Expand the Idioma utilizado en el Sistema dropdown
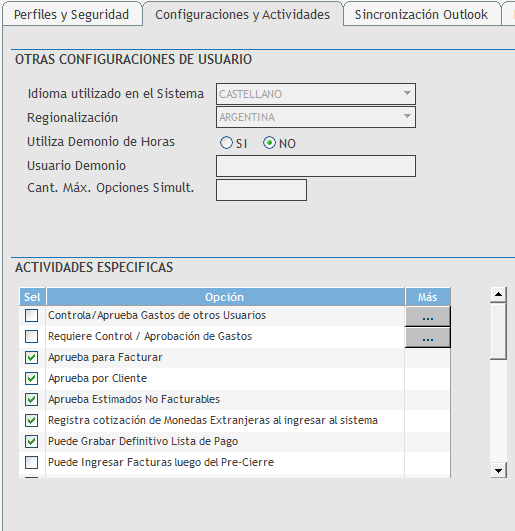This screenshot has height=531, width=515. pyautogui.click(x=316, y=94)
